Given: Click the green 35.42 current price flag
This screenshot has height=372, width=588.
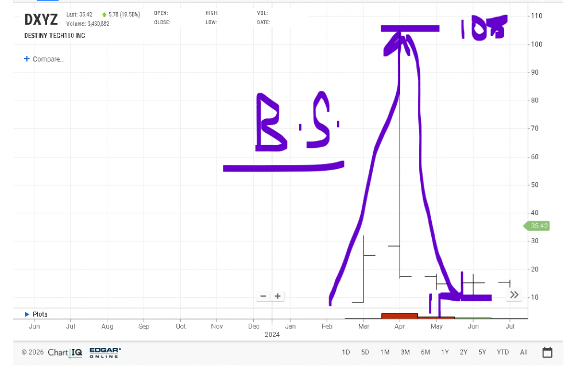Looking at the screenshot, I should coord(537,226).
